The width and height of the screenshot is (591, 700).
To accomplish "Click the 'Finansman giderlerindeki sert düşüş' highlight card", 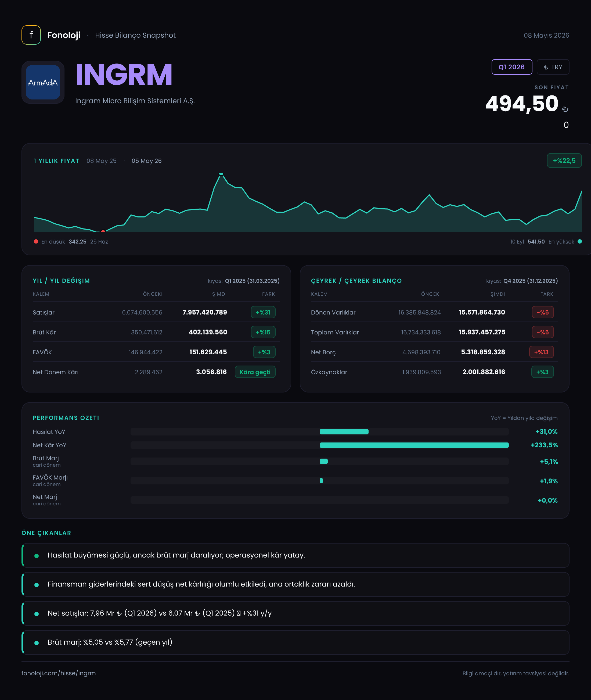I will tap(295, 584).
